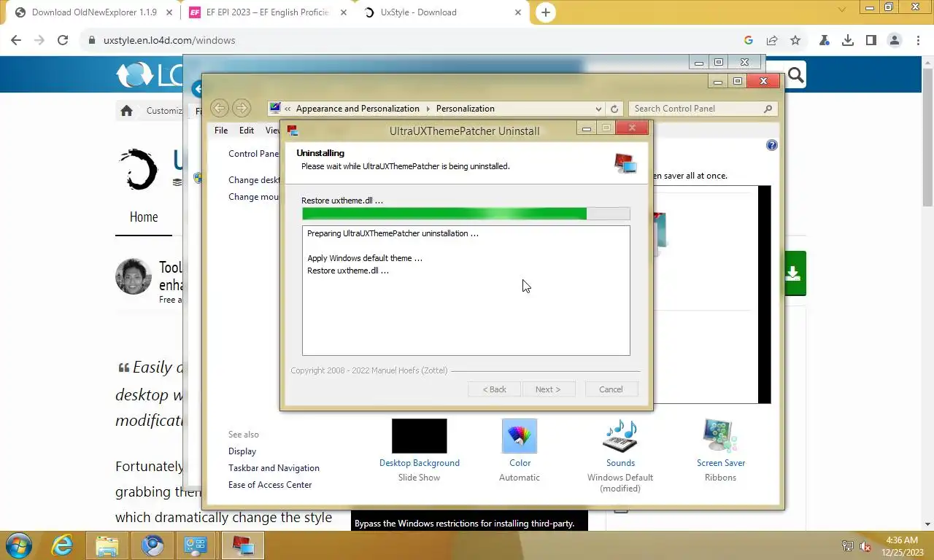The height and width of the screenshot is (560, 934).
Task: Share this page from the address bar
Action: [772, 41]
